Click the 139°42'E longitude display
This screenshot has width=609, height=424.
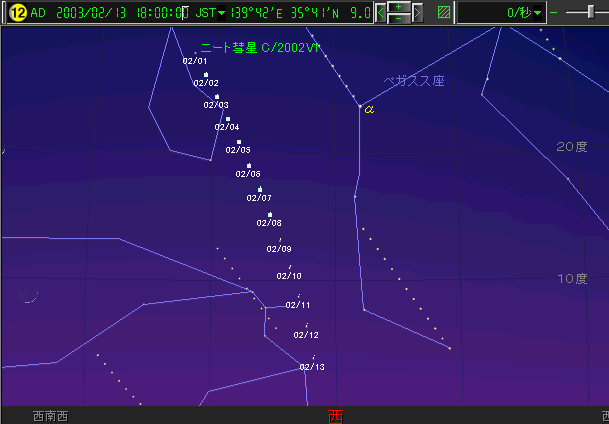coord(255,13)
